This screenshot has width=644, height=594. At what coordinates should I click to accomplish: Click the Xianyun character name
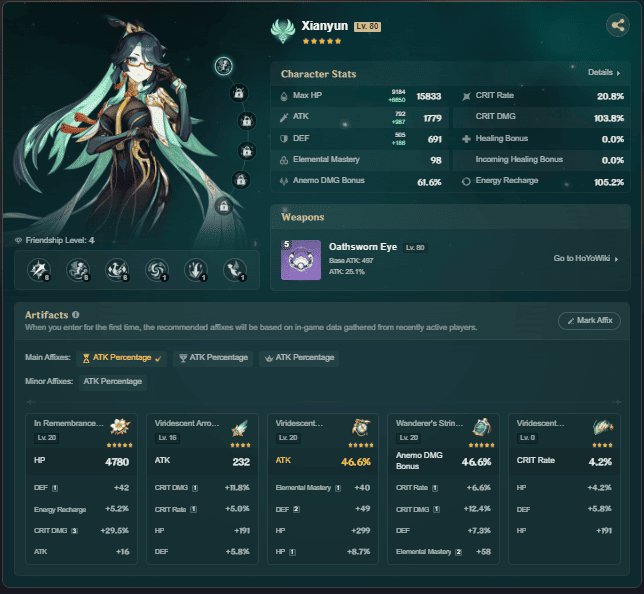(x=324, y=25)
